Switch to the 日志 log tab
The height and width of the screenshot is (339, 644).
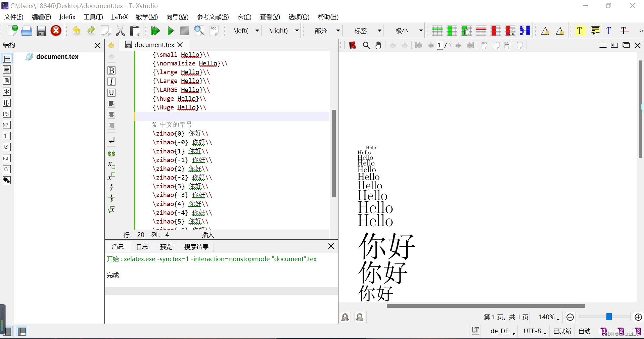coord(142,247)
